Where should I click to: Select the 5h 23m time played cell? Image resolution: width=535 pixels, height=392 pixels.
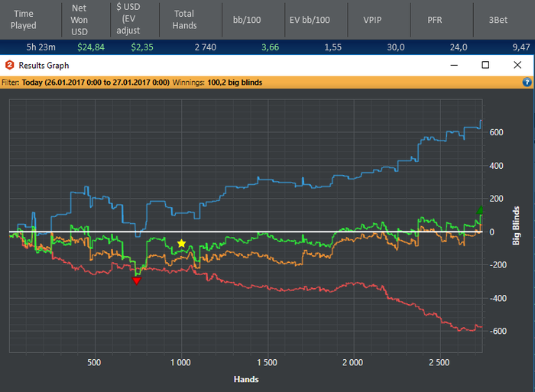tap(41, 47)
